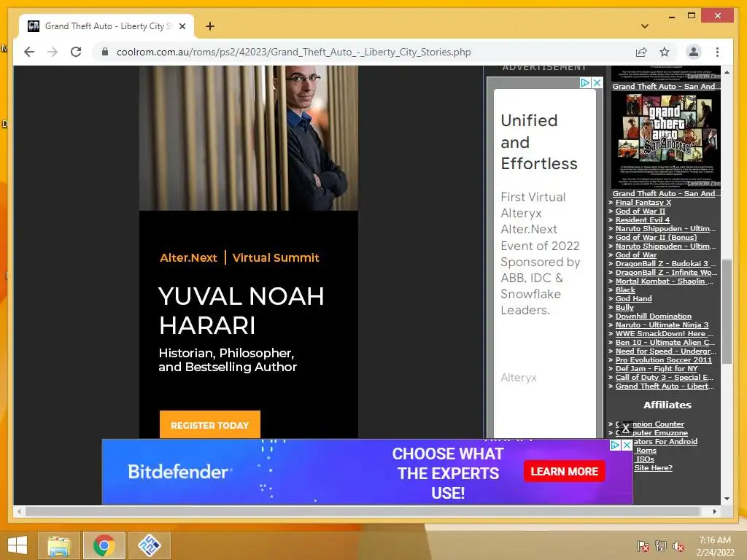Open WWE SmackDown! Here... link

pos(665,333)
